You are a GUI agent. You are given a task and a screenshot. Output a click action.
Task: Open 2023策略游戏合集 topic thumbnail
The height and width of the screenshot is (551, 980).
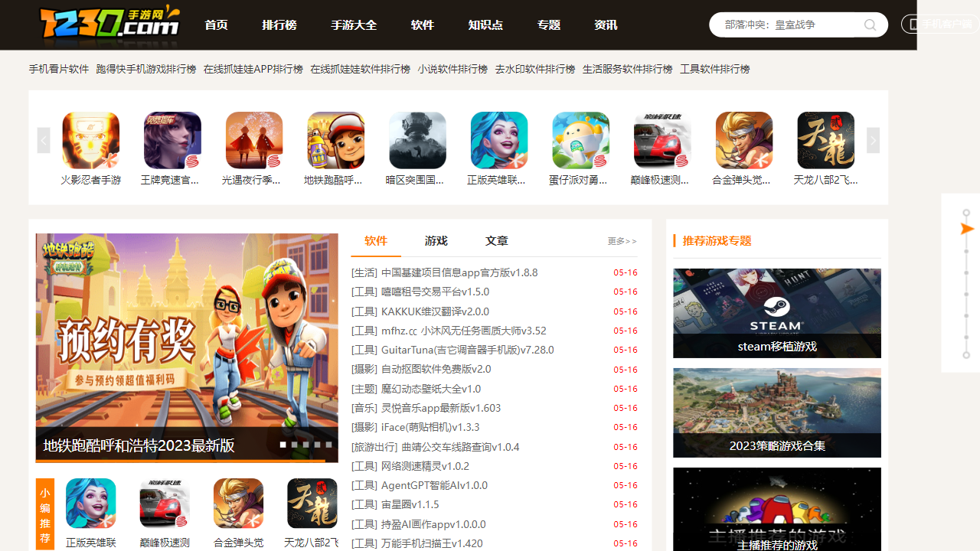(777, 412)
